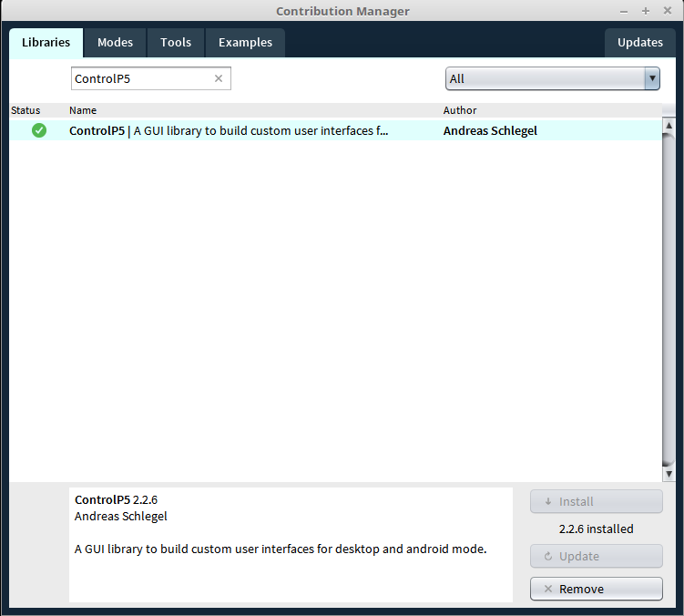Click the green installed checkmark status icon

(x=39, y=130)
